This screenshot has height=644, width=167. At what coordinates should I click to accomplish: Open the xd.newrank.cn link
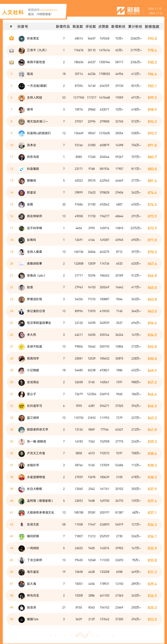click(x=48, y=10)
